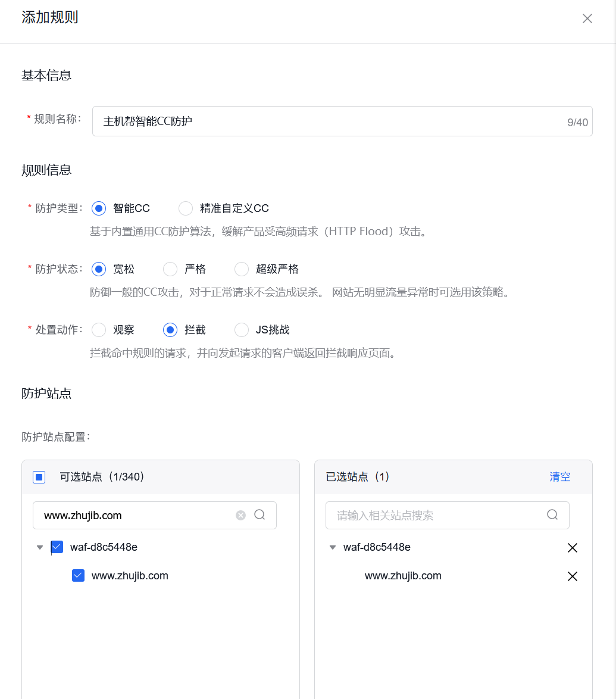Collapse waf-d8c5448e in selected sites
The width and height of the screenshot is (616, 699).
click(x=333, y=547)
